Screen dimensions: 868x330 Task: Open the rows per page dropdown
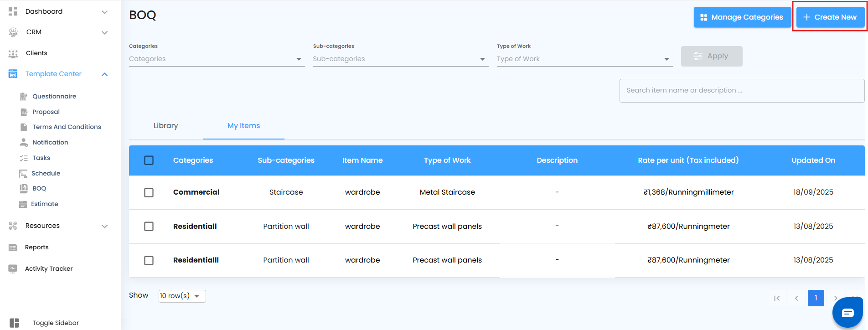(182, 296)
